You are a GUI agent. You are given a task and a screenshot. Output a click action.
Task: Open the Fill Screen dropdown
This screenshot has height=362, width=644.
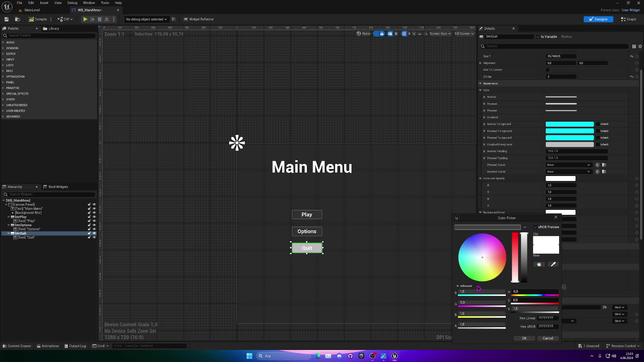tap(464, 34)
